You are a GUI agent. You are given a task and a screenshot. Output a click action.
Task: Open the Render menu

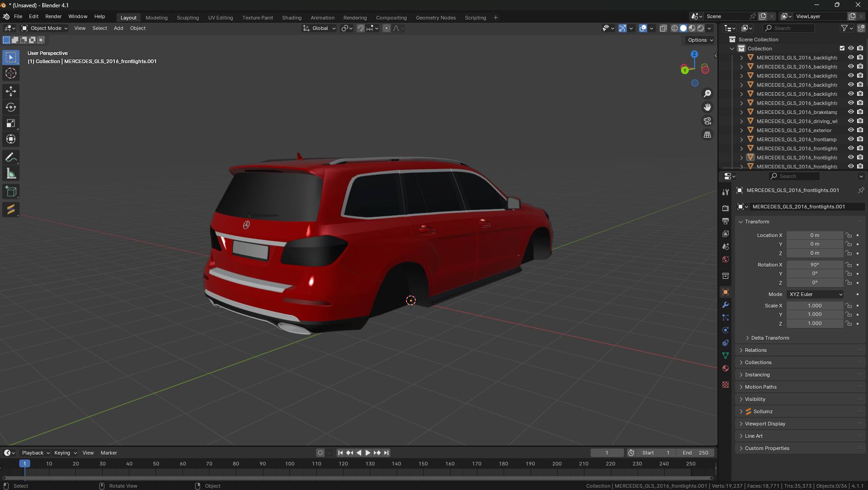tap(54, 16)
